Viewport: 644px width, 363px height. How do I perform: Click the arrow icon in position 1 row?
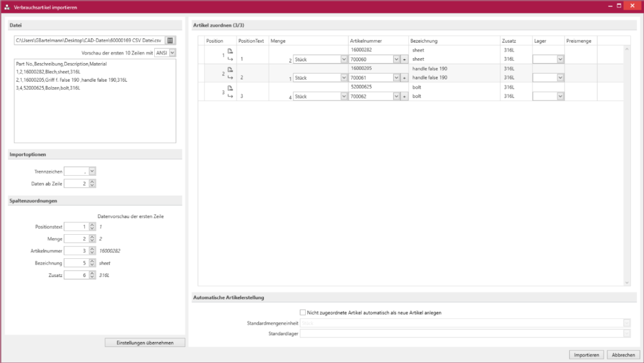pos(230,59)
